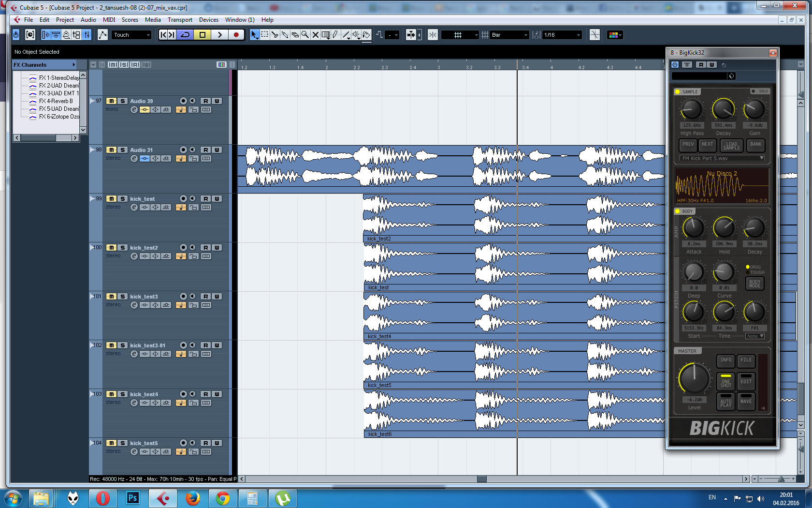This screenshot has height=508, width=812.
Task: Open the BigKick preset browser icon
Action: (x=731, y=76)
